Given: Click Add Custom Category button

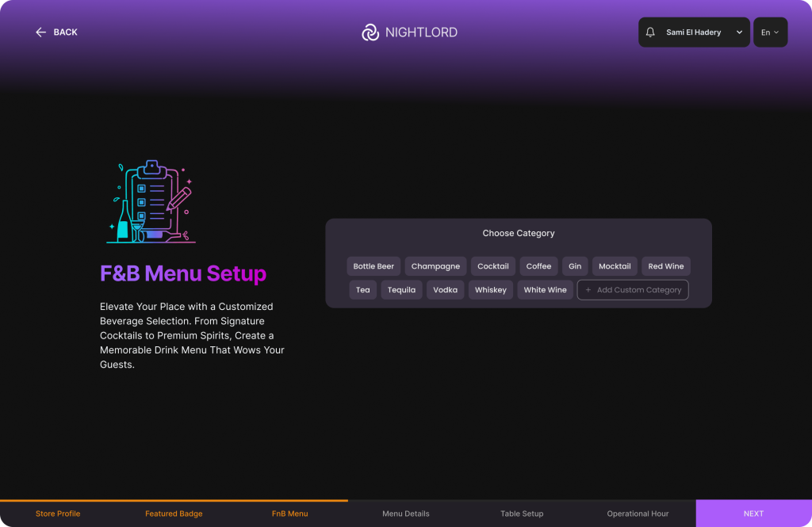Looking at the screenshot, I should (x=633, y=290).
